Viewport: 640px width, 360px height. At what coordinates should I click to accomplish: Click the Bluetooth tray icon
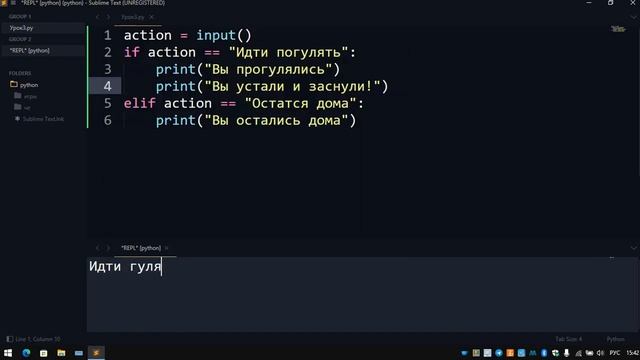coord(544,353)
